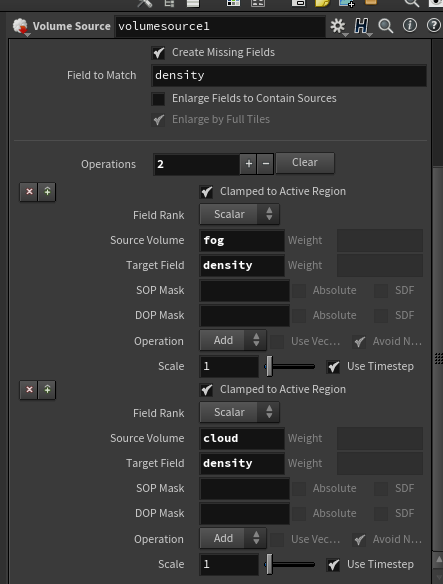This screenshot has height=584, width=443.
Task: Click the Scale value field for cloud
Action: coord(229,565)
